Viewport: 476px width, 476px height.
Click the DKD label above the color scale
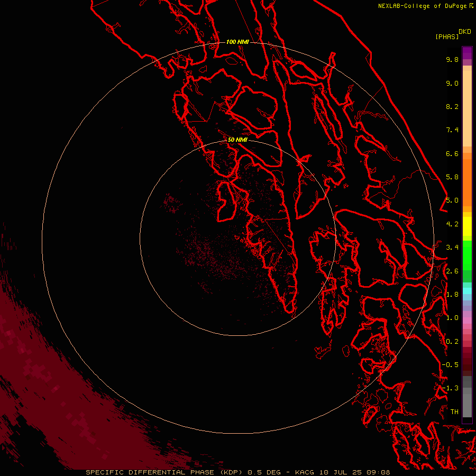click(464, 31)
